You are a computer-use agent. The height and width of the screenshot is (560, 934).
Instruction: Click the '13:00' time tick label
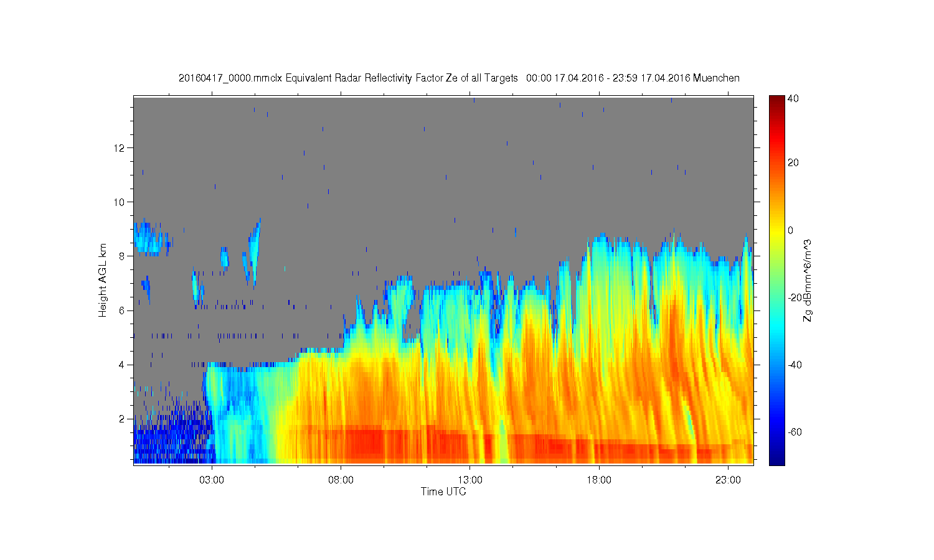pos(470,480)
